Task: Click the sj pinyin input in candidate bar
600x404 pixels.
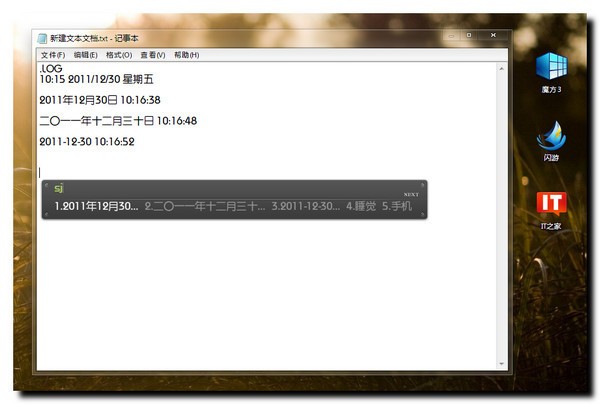Action: (x=59, y=188)
